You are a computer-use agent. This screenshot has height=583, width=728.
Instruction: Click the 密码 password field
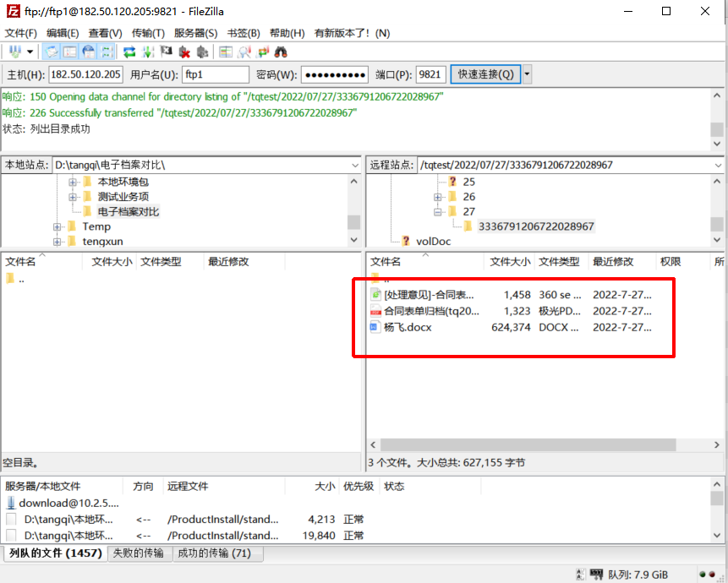pos(335,74)
